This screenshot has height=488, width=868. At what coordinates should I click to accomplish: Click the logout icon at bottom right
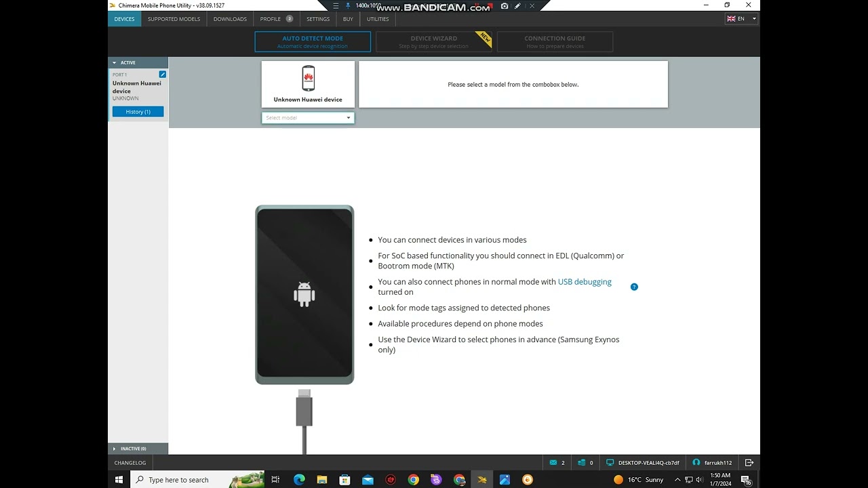click(749, 462)
